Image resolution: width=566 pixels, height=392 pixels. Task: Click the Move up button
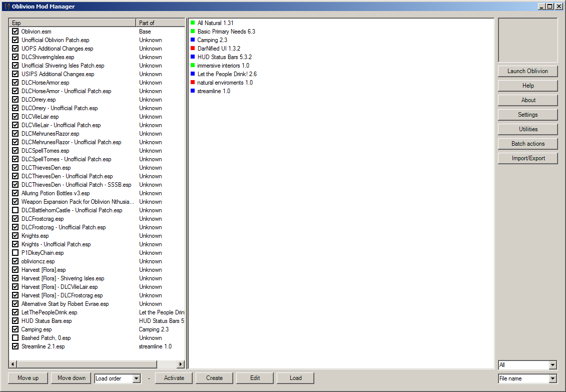point(28,378)
